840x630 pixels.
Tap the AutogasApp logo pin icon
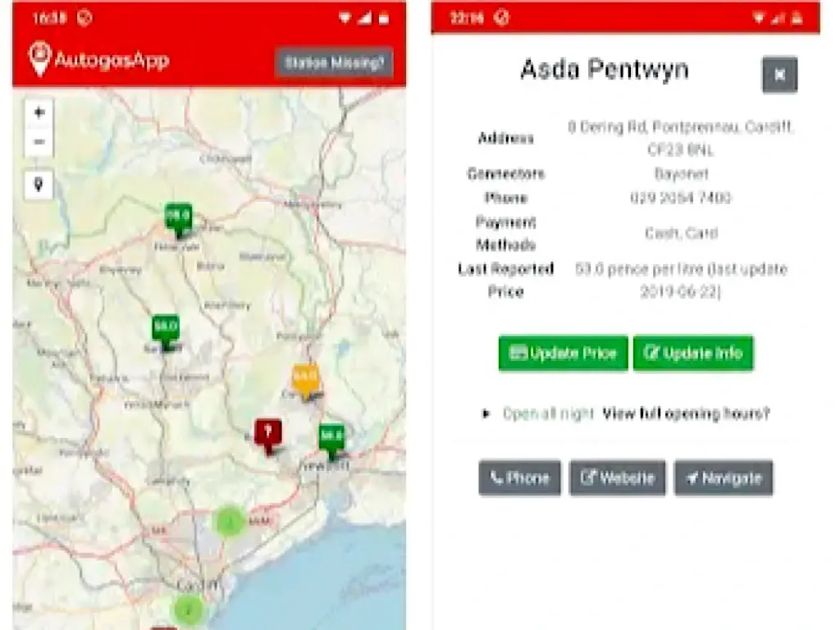pos(39,59)
